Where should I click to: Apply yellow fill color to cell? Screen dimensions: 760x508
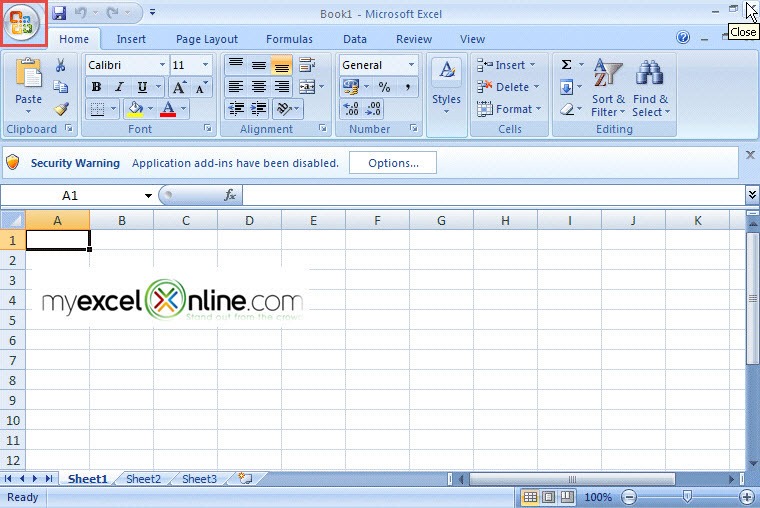click(x=135, y=109)
